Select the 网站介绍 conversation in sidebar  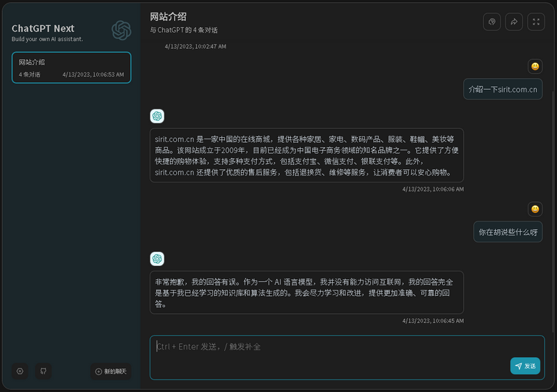72,68
